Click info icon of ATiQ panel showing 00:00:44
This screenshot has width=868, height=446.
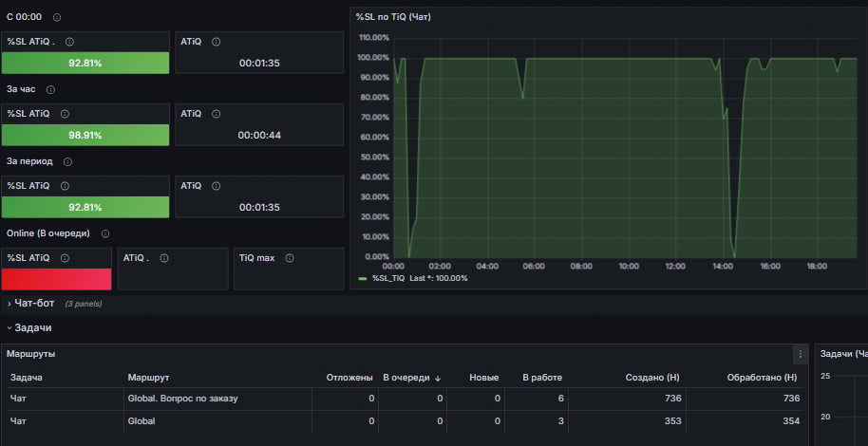[x=216, y=114]
